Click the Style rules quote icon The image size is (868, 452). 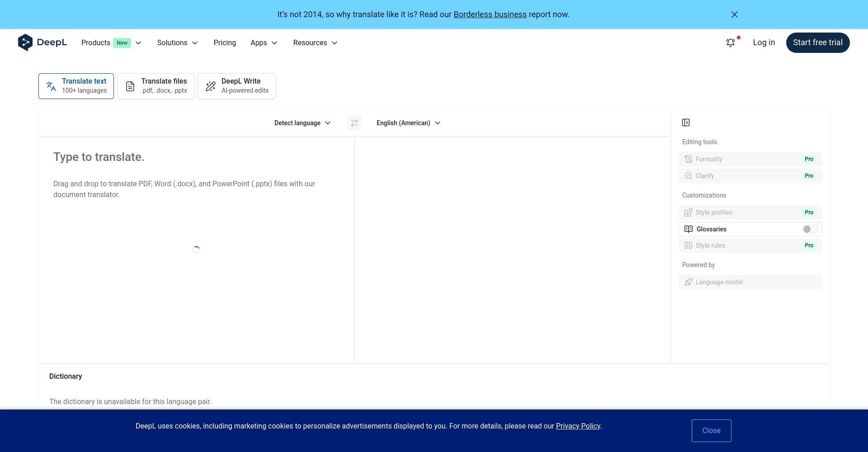pyautogui.click(x=689, y=245)
